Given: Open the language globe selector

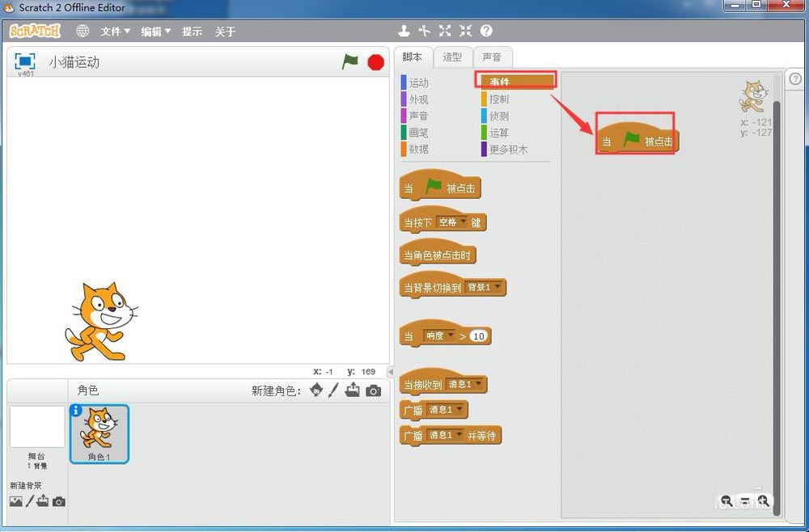Looking at the screenshot, I should click(x=81, y=31).
